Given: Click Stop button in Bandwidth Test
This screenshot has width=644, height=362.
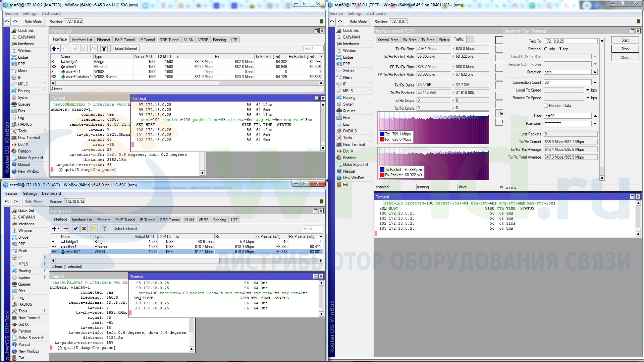Looking at the screenshot, I should tap(625, 49).
